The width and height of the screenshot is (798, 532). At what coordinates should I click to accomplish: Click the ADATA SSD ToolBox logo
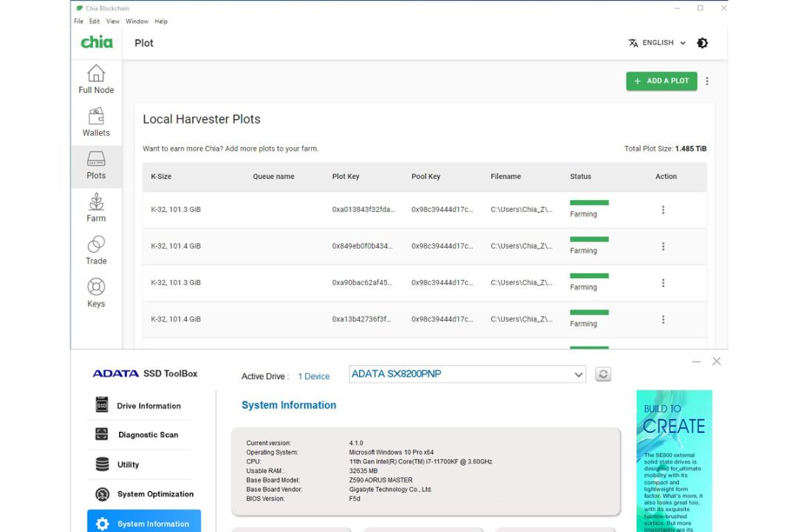pyautogui.click(x=145, y=373)
